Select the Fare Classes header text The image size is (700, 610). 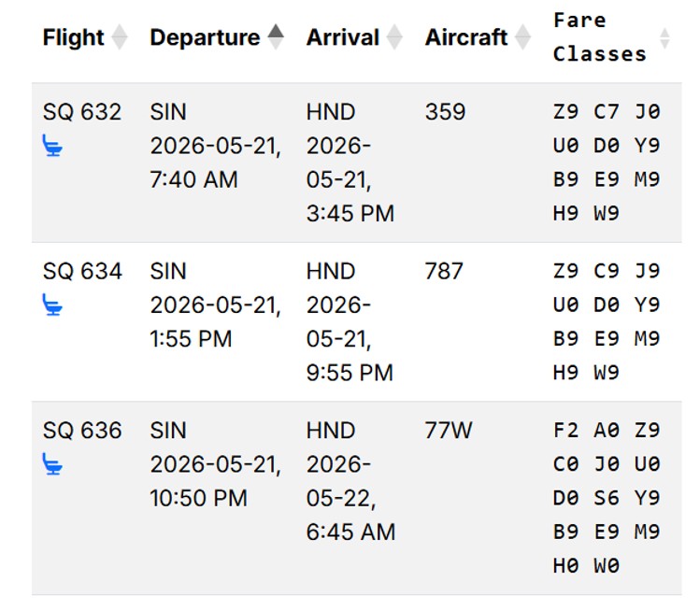[x=599, y=36]
